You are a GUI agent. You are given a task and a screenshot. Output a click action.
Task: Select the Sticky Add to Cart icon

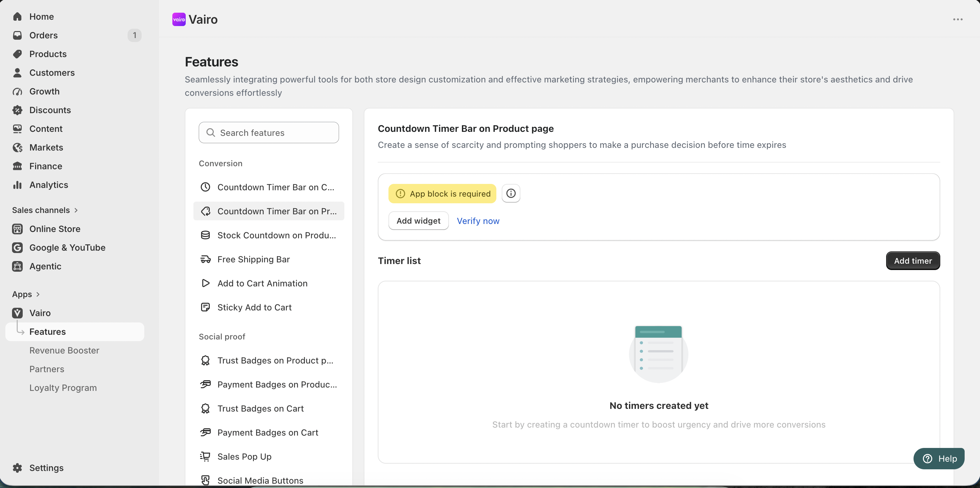(205, 307)
